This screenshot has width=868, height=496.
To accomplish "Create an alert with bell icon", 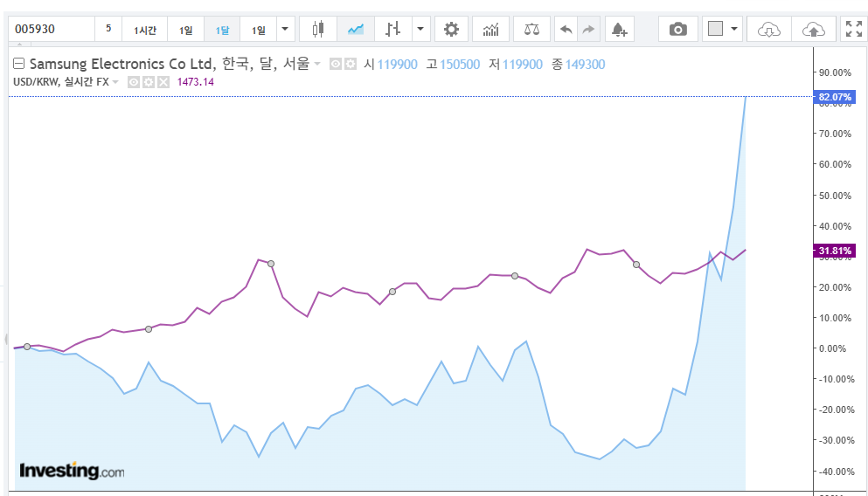I will tap(619, 29).
